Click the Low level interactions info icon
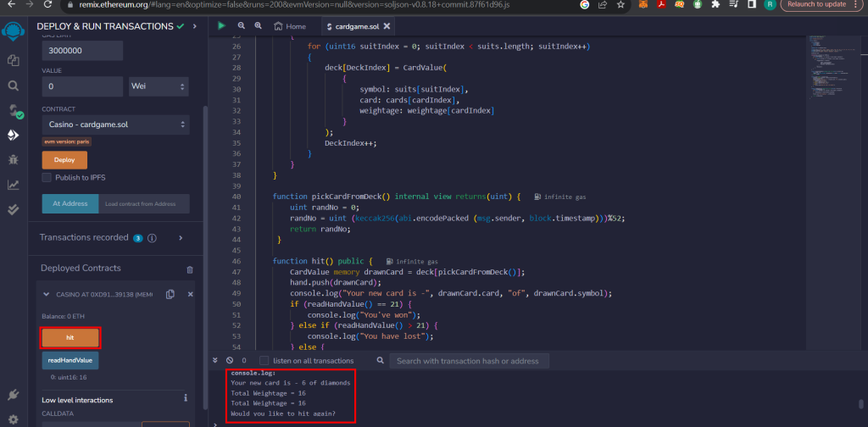Image resolution: width=868 pixels, height=427 pixels. click(x=186, y=397)
